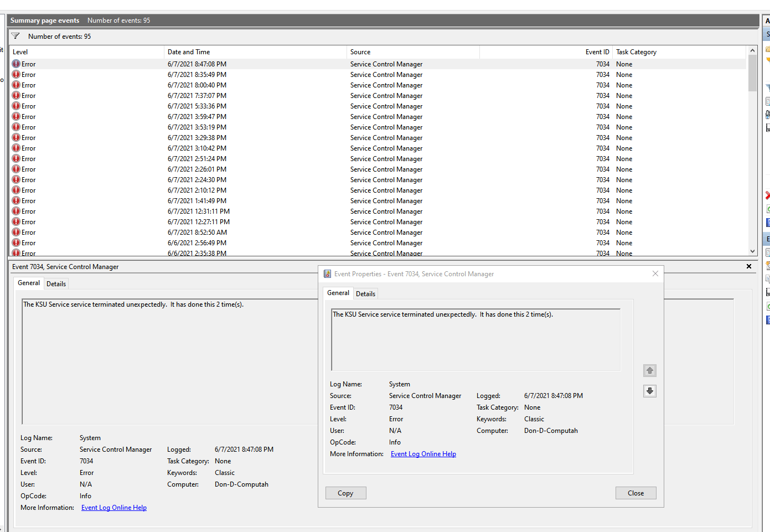Click the Error icon in the 5:33:36 PM row
The image size is (770, 532).
pyautogui.click(x=16, y=106)
